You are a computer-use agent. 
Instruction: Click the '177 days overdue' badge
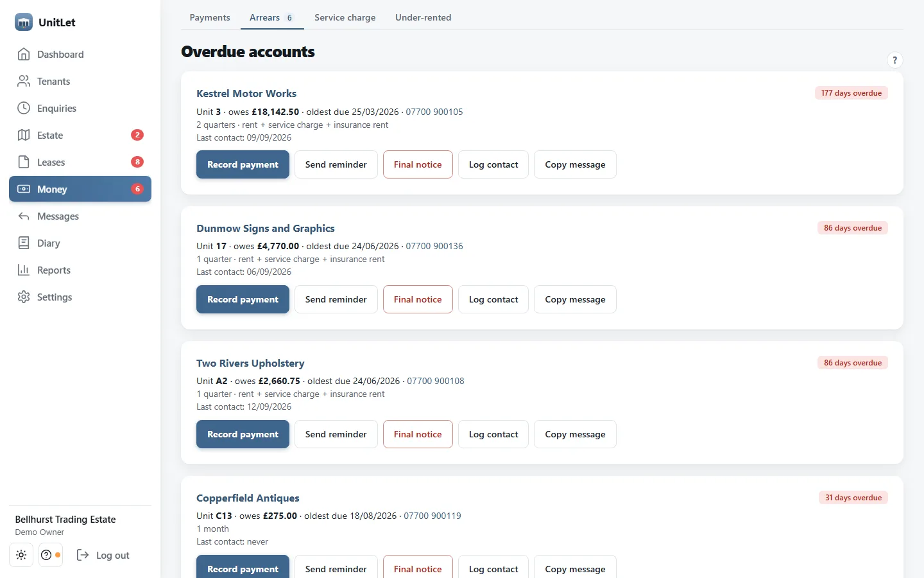coord(851,93)
